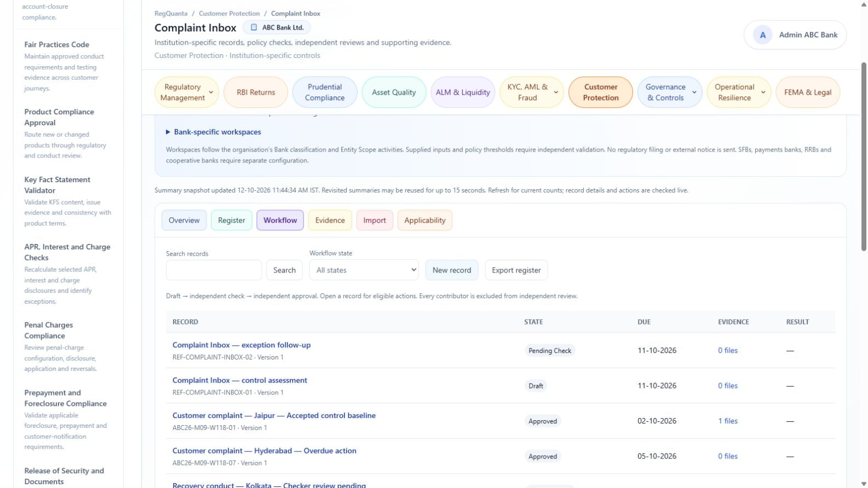Viewport: 868px width, 488px height.
Task: Open Fair Practices Code in the sidebar
Action: (x=57, y=45)
